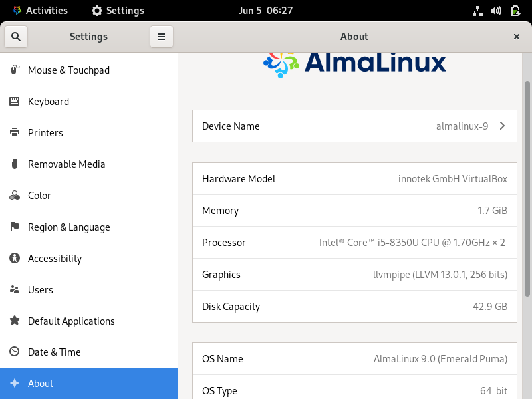Image resolution: width=532 pixels, height=399 pixels.
Task: Click the OS Name row label
Action: 223,359
